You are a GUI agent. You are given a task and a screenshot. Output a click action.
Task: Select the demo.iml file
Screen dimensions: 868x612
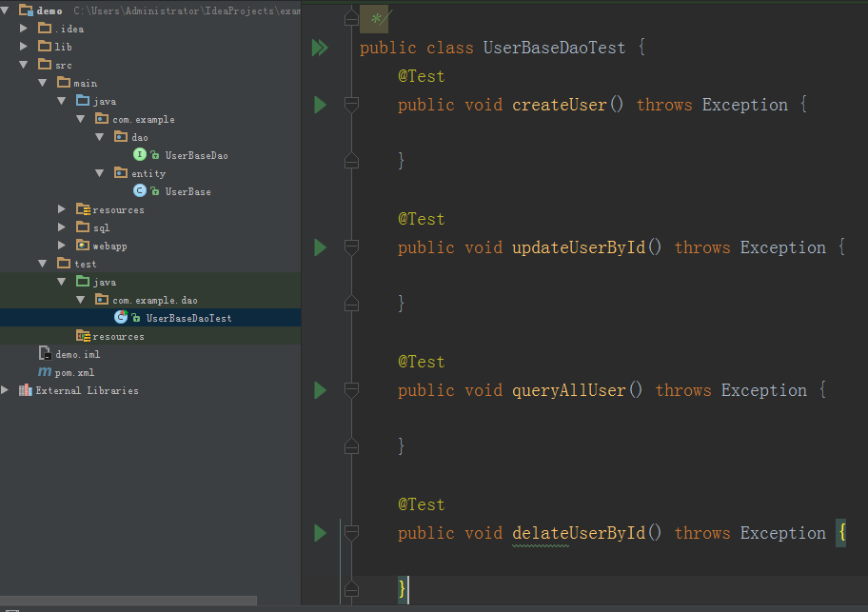pos(77,354)
